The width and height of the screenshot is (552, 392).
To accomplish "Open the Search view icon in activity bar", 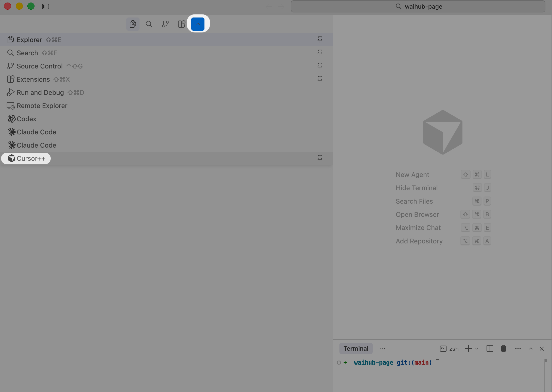I will [149, 24].
